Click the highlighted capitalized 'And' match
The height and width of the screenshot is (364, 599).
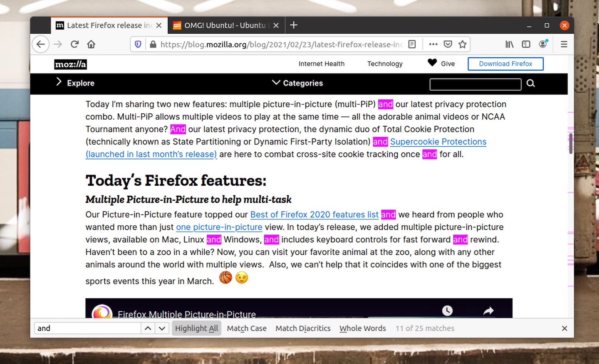(178, 129)
